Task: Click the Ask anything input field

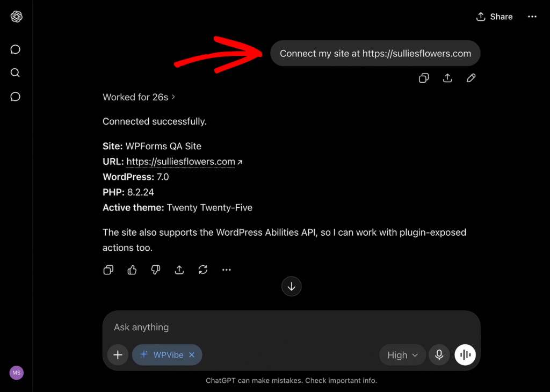Action: point(291,327)
